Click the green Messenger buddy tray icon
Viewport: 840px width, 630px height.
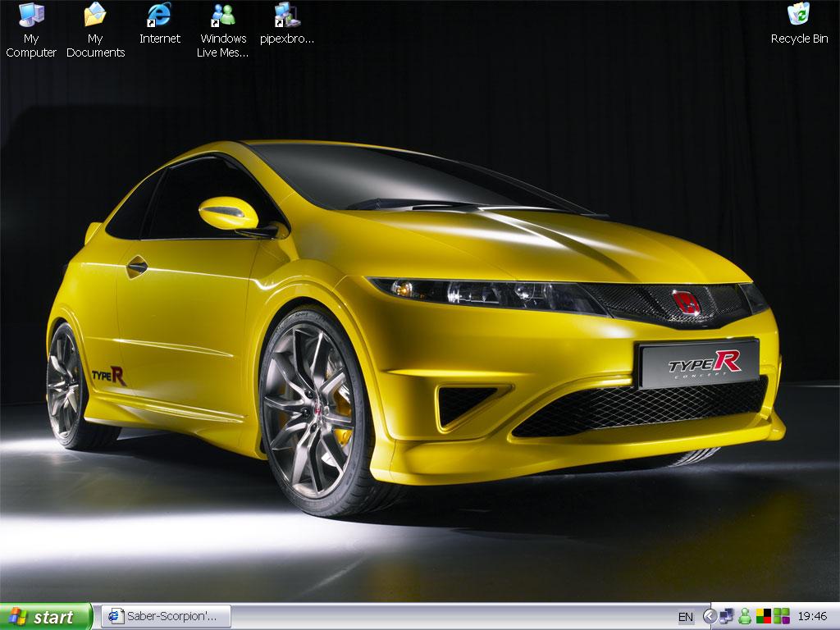(x=745, y=616)
